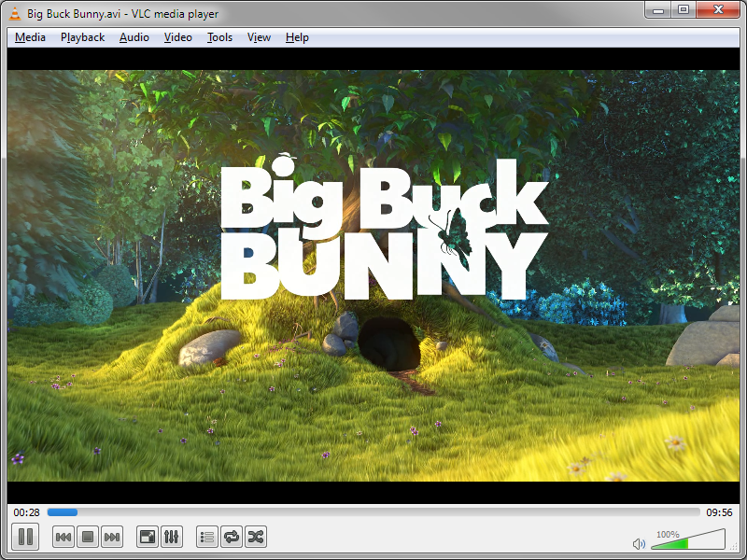Image resolution: width=747 pixels, height=560 pixels.
Task: Open the Audio menu
Action: (134, 37)
